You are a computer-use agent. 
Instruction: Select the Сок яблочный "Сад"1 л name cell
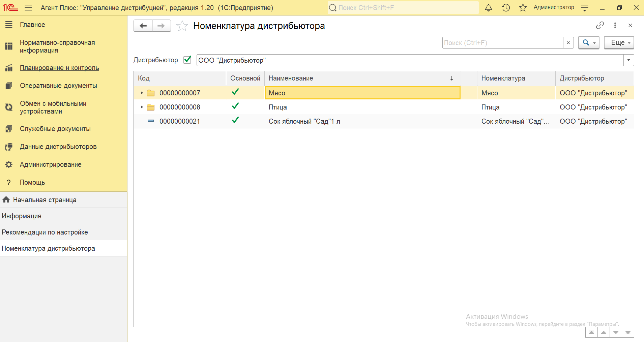coord(362,121)
